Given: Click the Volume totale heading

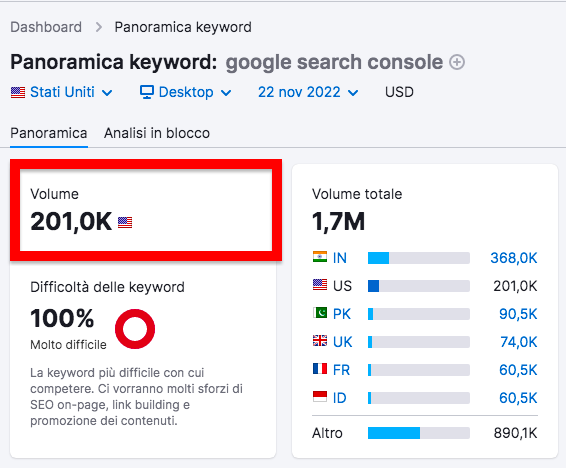Looking at the screenshot, I should pos(357,194).
